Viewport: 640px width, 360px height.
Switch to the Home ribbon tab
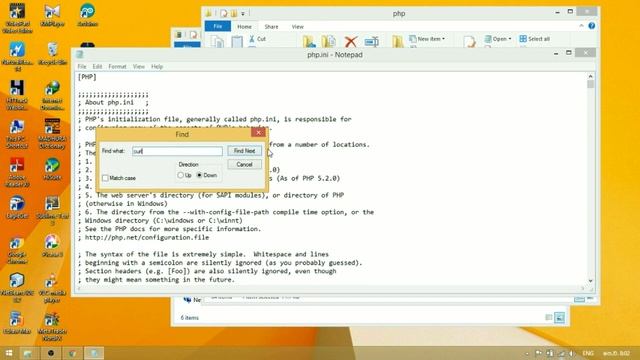244,27
